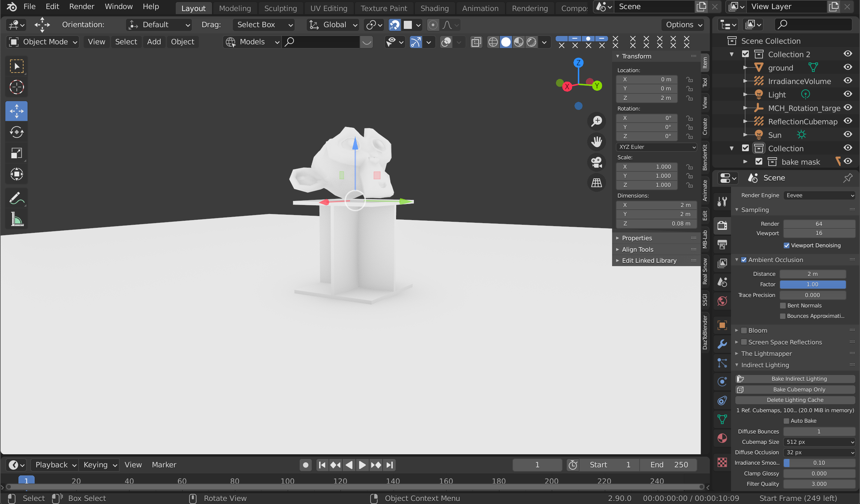
Task: Open the Render Engine dropdown
Action: pyautogui.click(x=820, y=195)
